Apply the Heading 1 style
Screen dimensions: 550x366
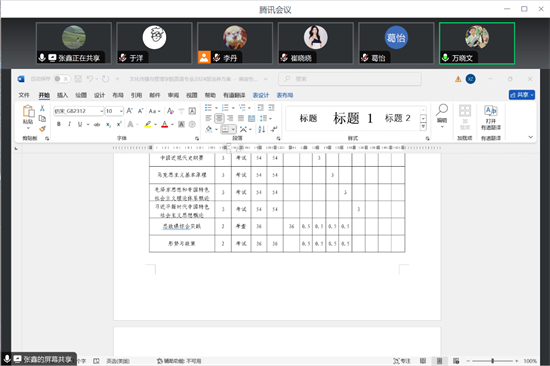tap(353, 118)
